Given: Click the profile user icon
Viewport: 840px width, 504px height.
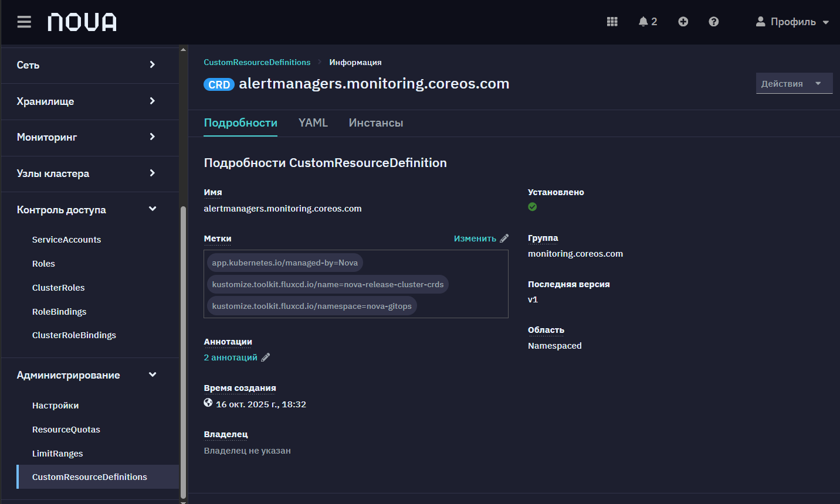Looking at the screenshot, I should click(761, 22).
